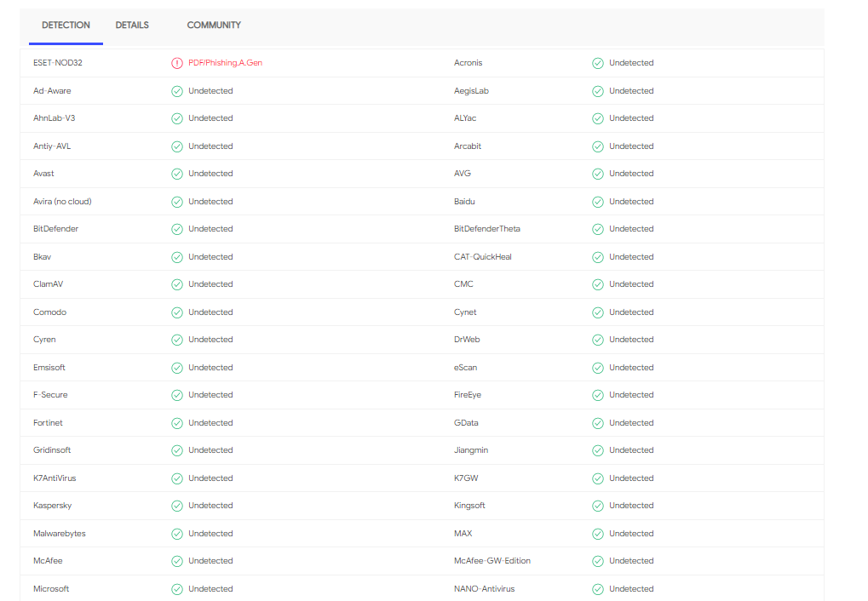Click the green check icon for DrWeb
The height and width of the screenshot is (601, 868).
pos(597,340)
